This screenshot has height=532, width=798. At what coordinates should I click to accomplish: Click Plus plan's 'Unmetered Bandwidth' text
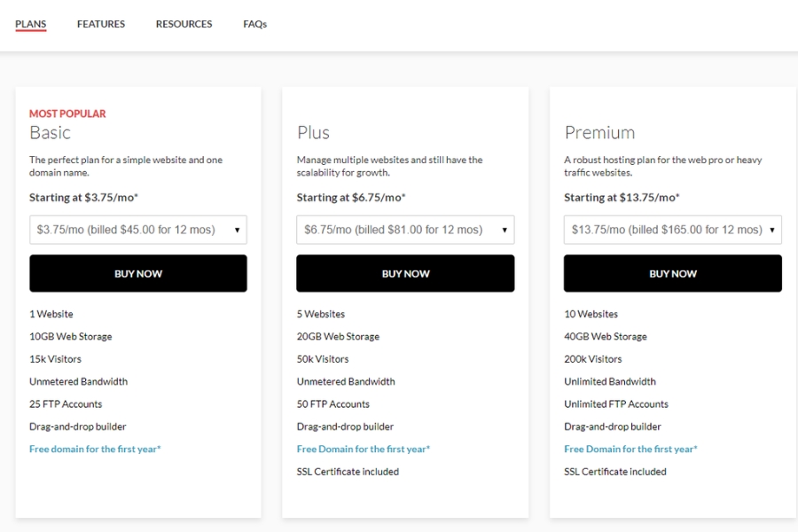pos(346,381)
